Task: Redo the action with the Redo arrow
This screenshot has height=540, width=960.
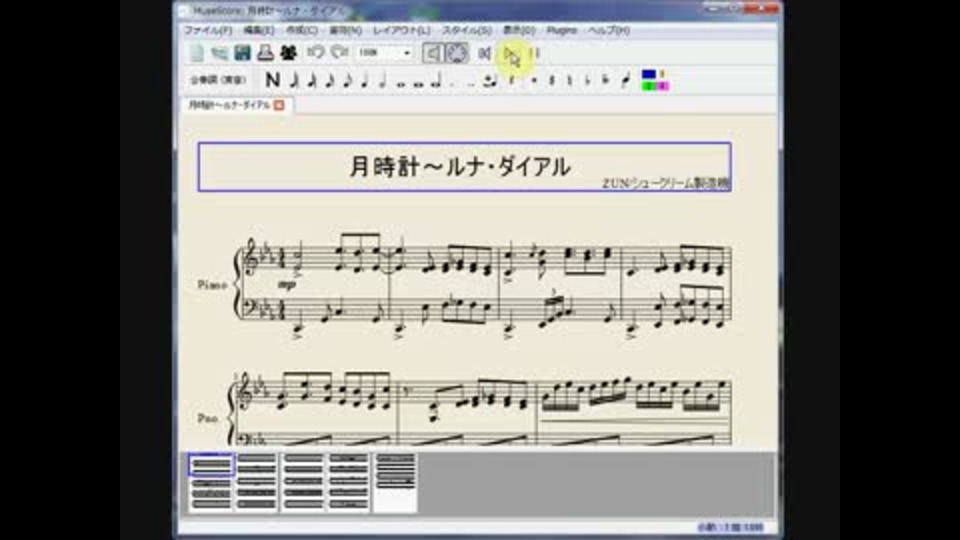Action: [x=340, y=53]
